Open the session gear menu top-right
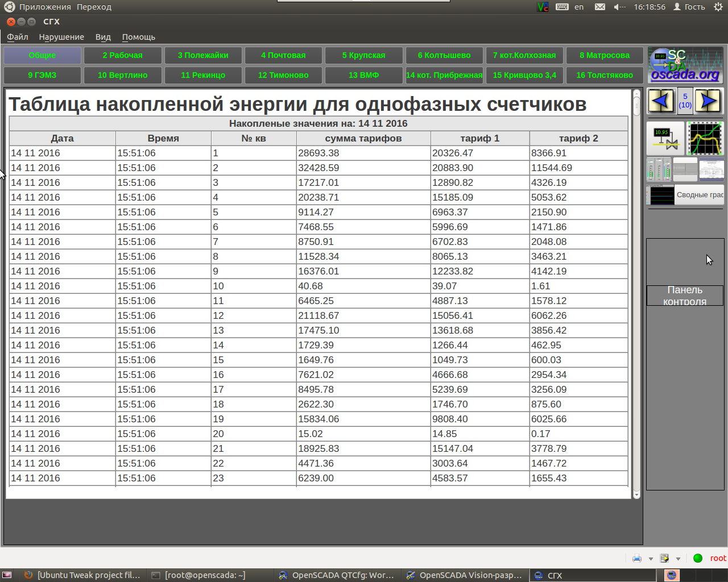728x582 pixels. click(717, 7)
